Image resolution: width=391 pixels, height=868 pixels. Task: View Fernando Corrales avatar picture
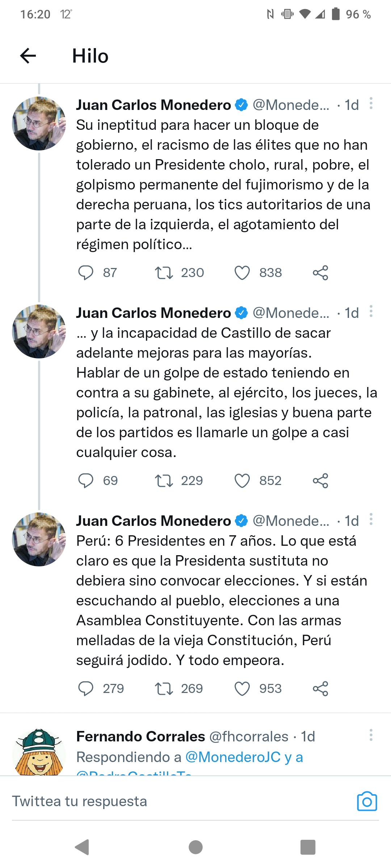pyautogui.click(x=39, y=752)
